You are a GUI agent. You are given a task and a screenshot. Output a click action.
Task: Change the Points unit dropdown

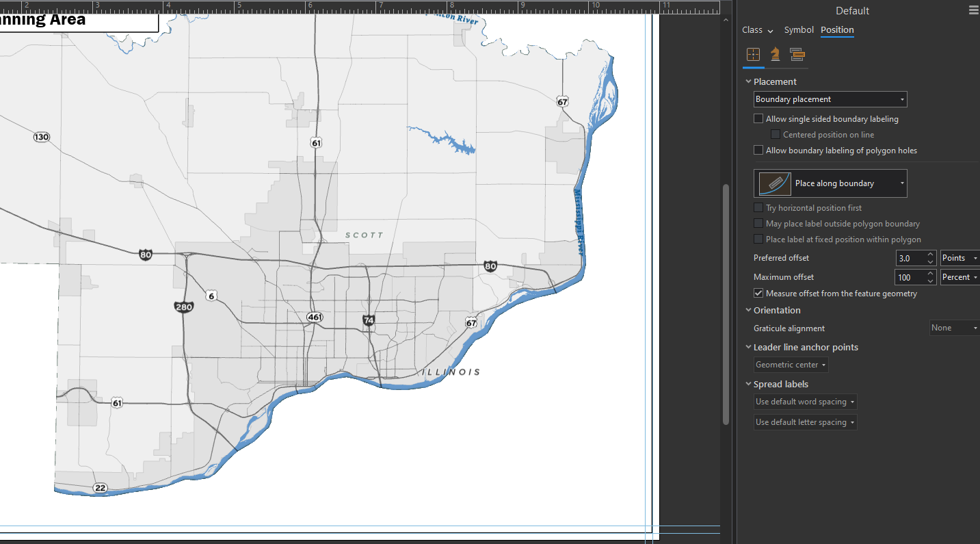[959, 258]
